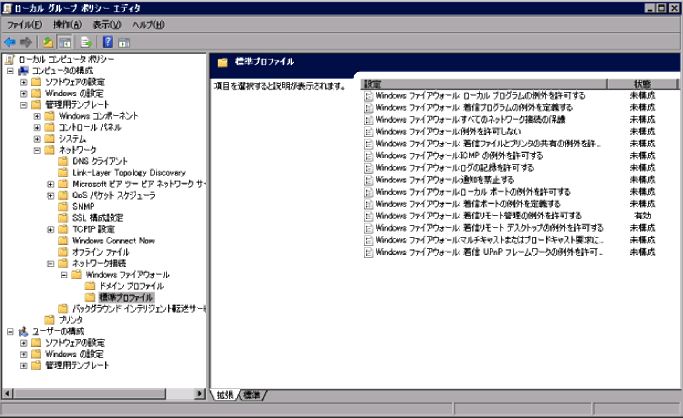The width and height of the screenshot is (683, 418).
Task: Sort by the 設定 column header
Action: click(x=484, y=84)
